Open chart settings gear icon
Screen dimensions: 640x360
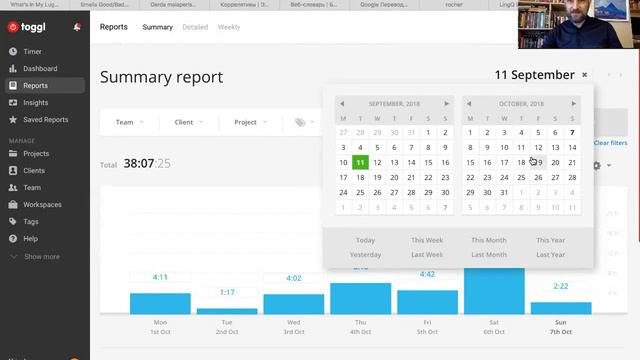pos(597,165)
